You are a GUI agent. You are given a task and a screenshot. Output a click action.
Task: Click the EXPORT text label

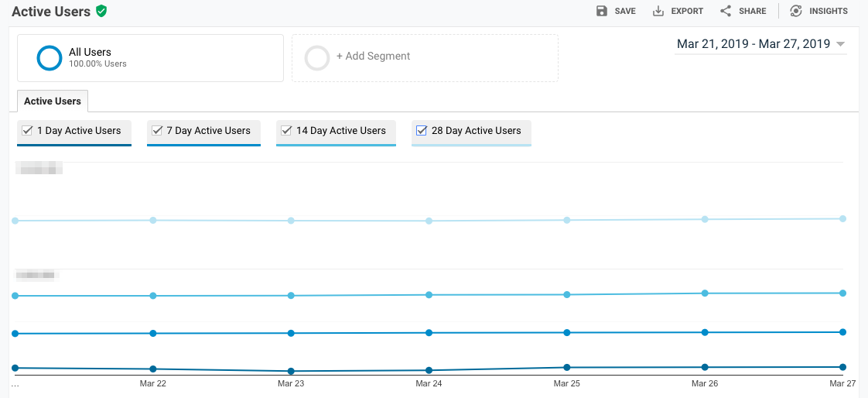click(687, 11)
